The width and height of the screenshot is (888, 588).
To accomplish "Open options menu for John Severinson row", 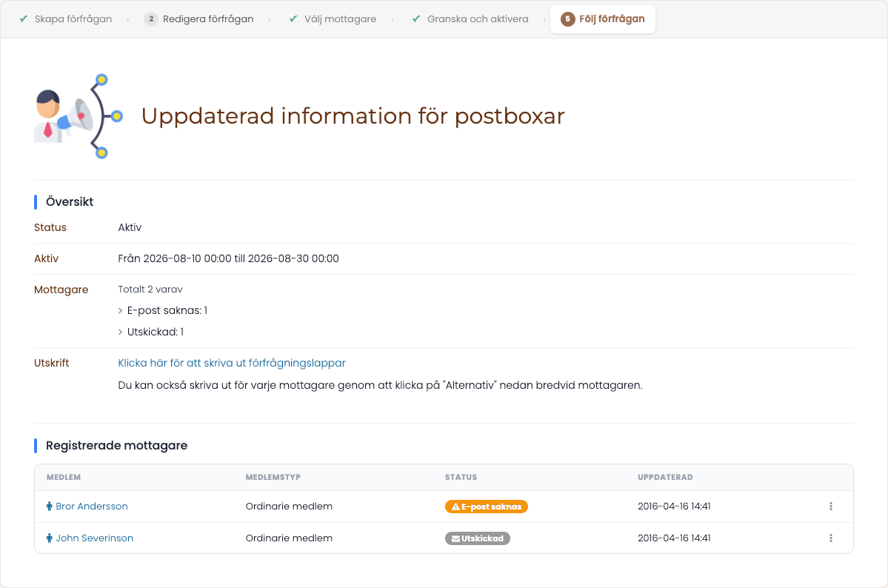I will pyautogui.click(x=831, y=538).
